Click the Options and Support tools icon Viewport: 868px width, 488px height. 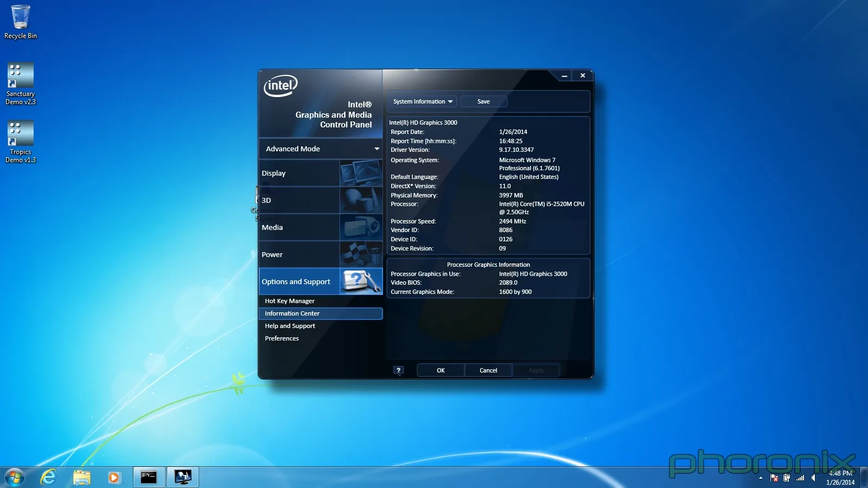coord(361,281)
